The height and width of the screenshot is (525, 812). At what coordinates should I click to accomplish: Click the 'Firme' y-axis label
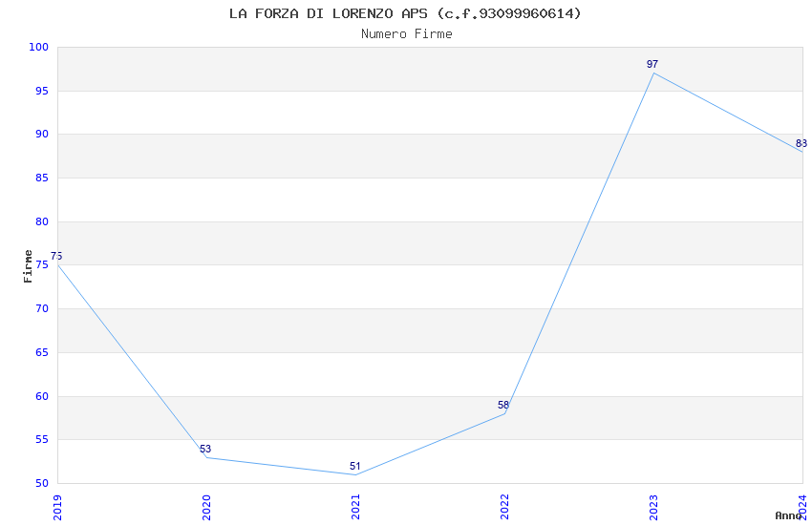coord(28,266)
